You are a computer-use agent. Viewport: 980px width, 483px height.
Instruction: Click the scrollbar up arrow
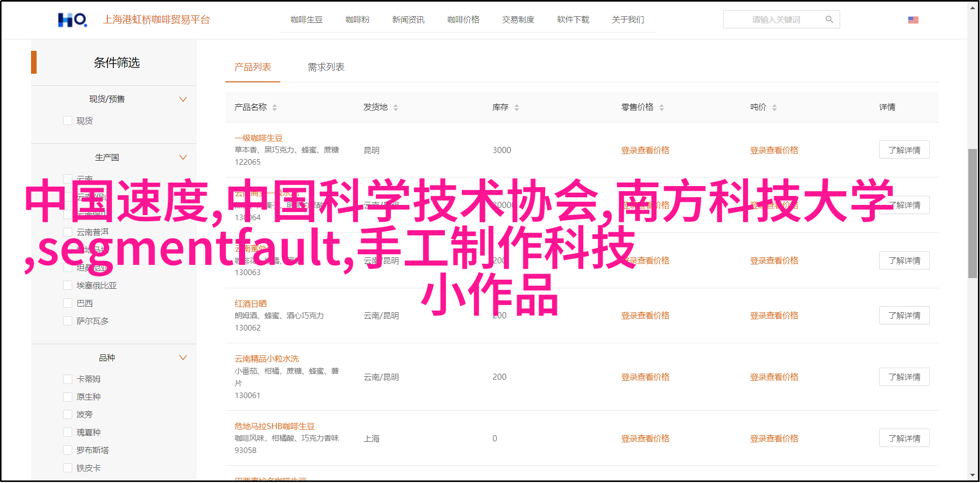point(972,8)
